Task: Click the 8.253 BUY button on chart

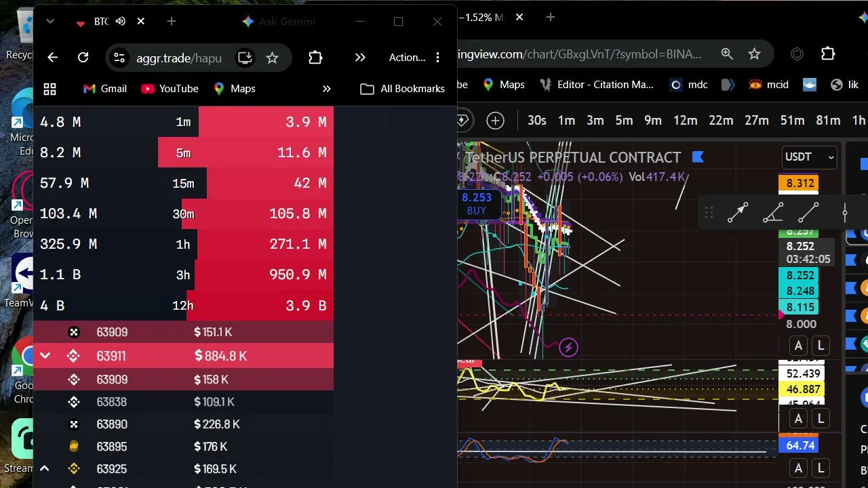Action: tap(477, 203)
